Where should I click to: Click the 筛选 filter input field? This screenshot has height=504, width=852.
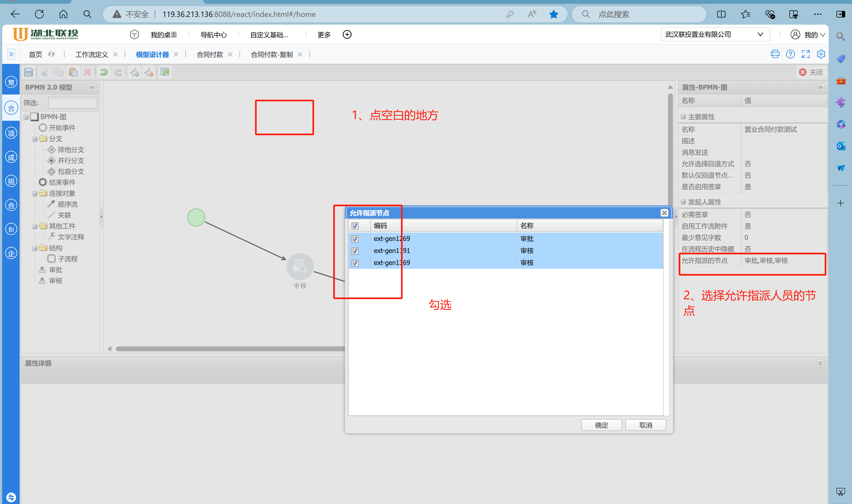tap(72, 102)
